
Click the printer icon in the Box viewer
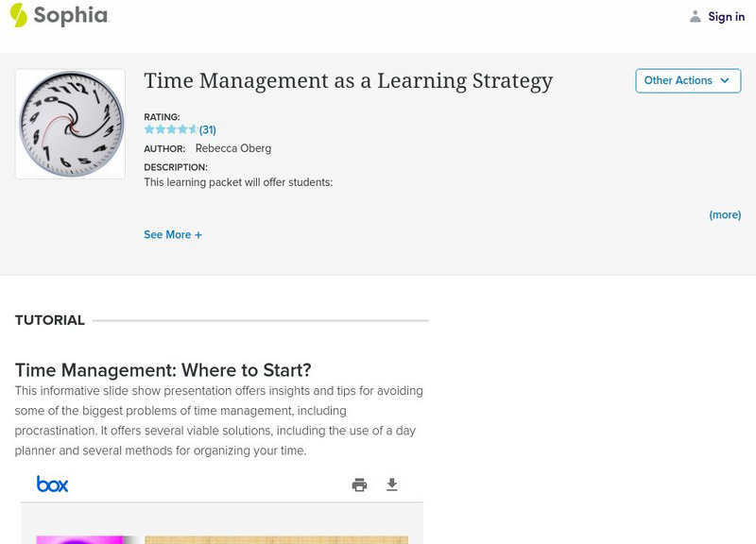[359, 484]
